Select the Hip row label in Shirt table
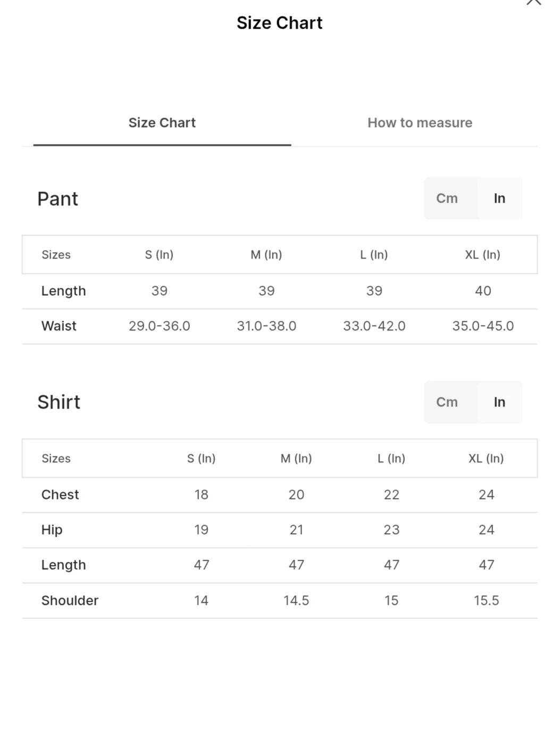Viewport: 560px width, 747px height. tap(52, 530)
